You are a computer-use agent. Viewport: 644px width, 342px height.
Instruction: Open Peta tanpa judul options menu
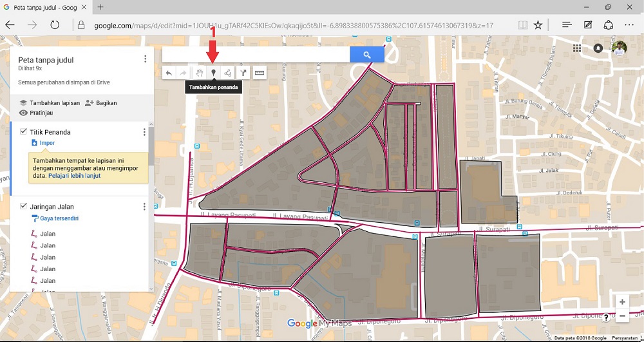(x=145, y=59)
